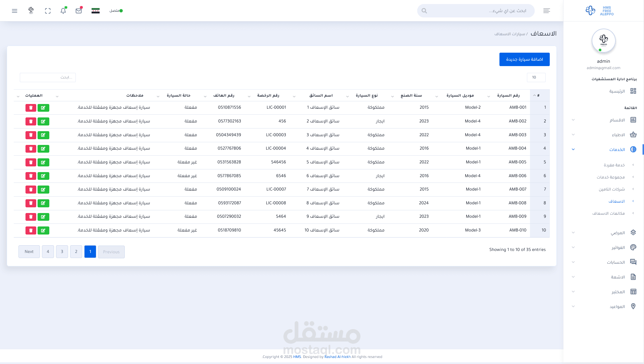This screenshot has height=364, width=644.
Task: Click the language flag icon
Action: [x=96, y=11]
